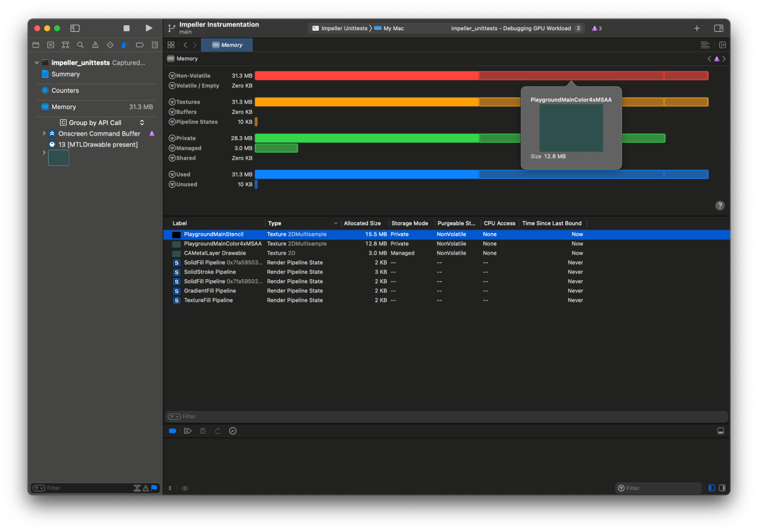
Task: Click the Memory panel icon in sidebar
Action: point(47,105)
